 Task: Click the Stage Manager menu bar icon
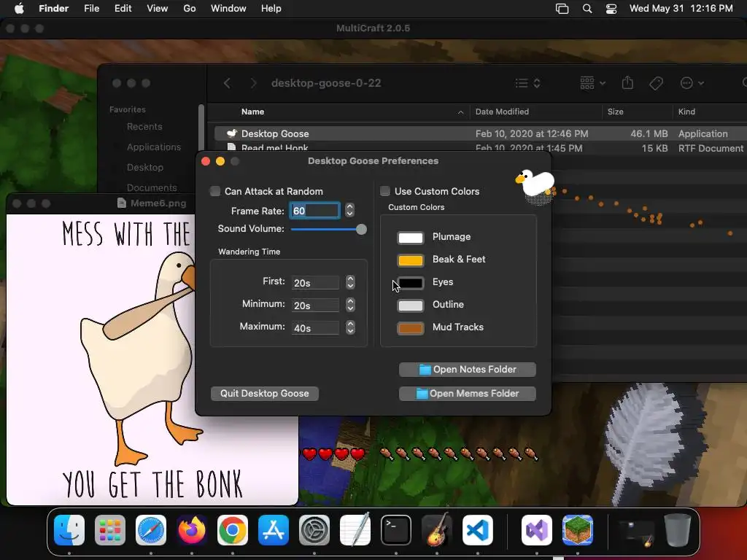point(562,9)
